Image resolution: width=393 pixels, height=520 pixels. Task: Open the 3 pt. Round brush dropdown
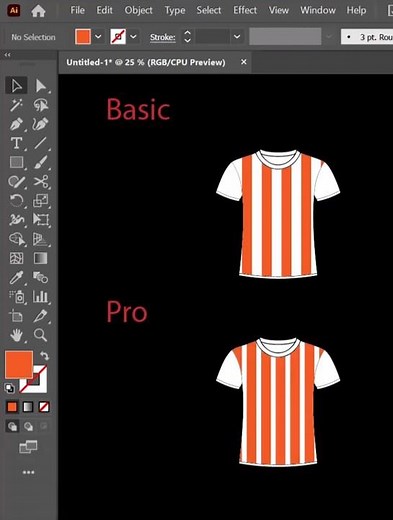[x=367, y=37]
